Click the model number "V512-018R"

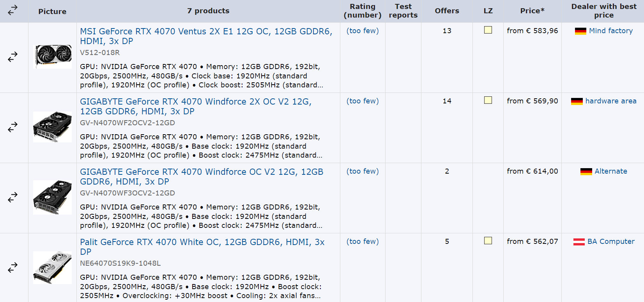coord(100,53)
